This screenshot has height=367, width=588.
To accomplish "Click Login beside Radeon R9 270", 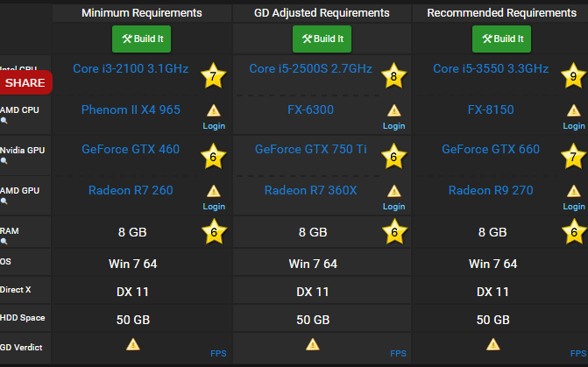I will (574, 207).
